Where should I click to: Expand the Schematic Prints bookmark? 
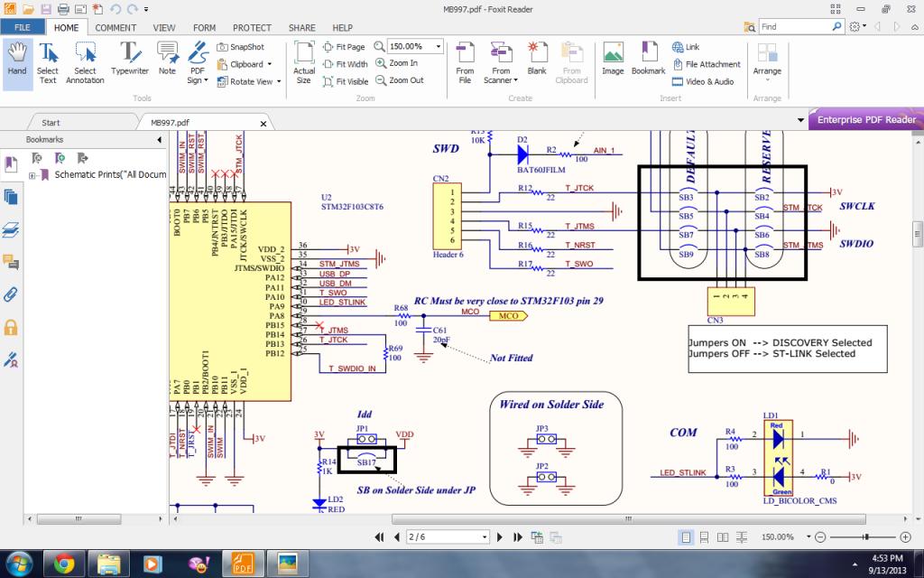pos(32,175)
